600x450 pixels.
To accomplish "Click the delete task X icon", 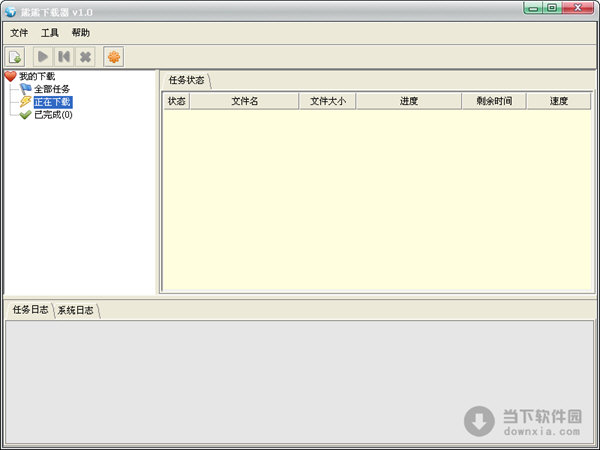I will coord(85,57).
